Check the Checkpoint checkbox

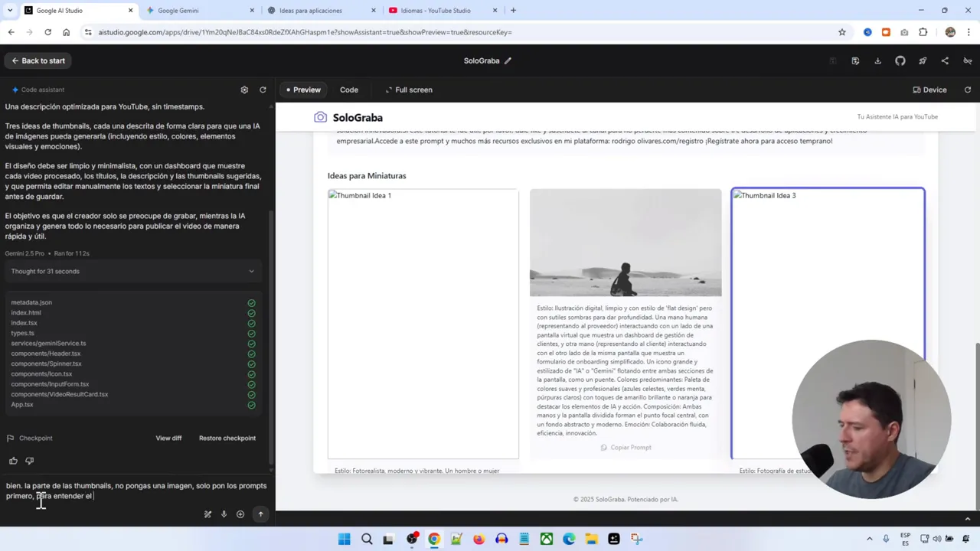click(x=11, y=438)
